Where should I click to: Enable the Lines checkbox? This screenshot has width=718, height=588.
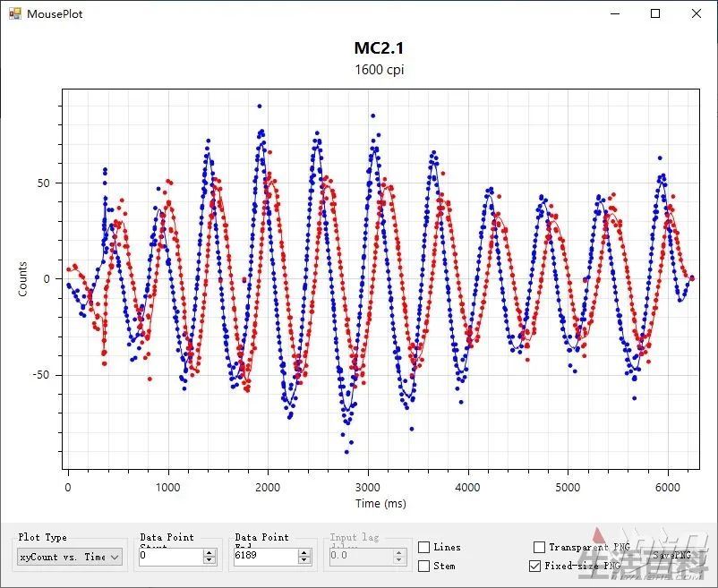pyautogui.click(x=424, y=547)
